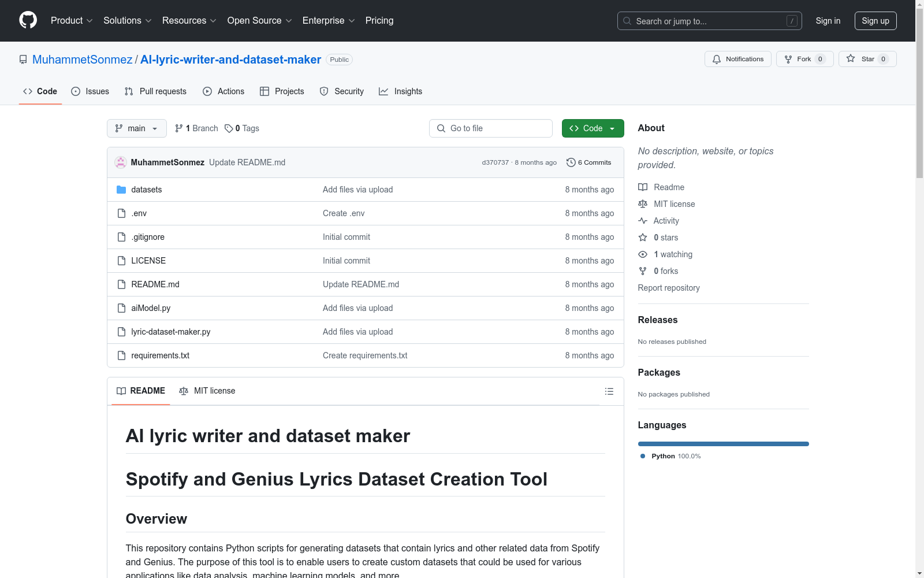Focus the Go to file input

click(491, 128)
